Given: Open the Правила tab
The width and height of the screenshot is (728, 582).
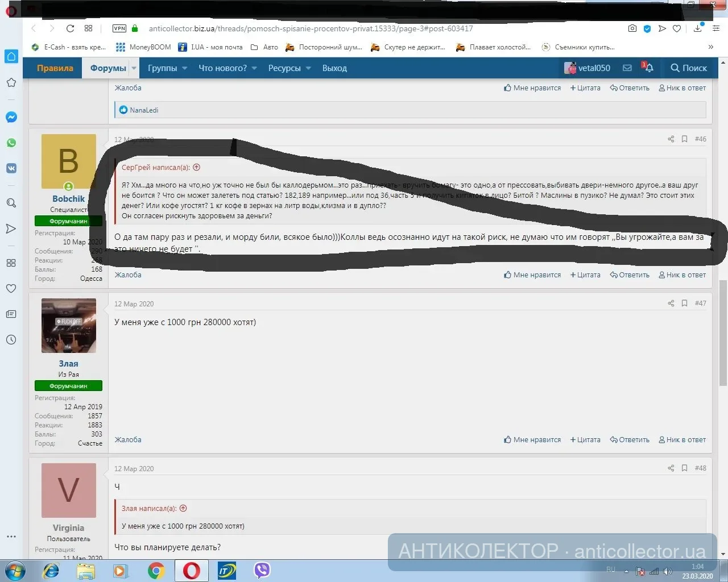Looking at the screenshot, I should tap(55, 68).
